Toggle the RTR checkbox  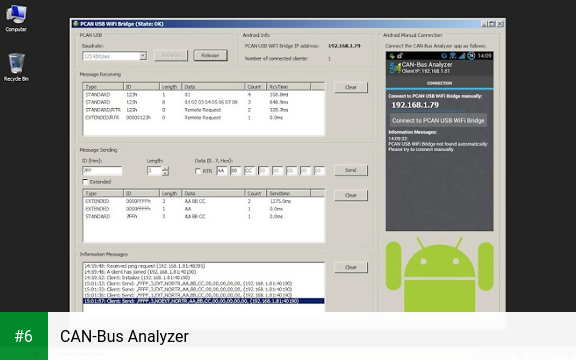coord(198,171)
